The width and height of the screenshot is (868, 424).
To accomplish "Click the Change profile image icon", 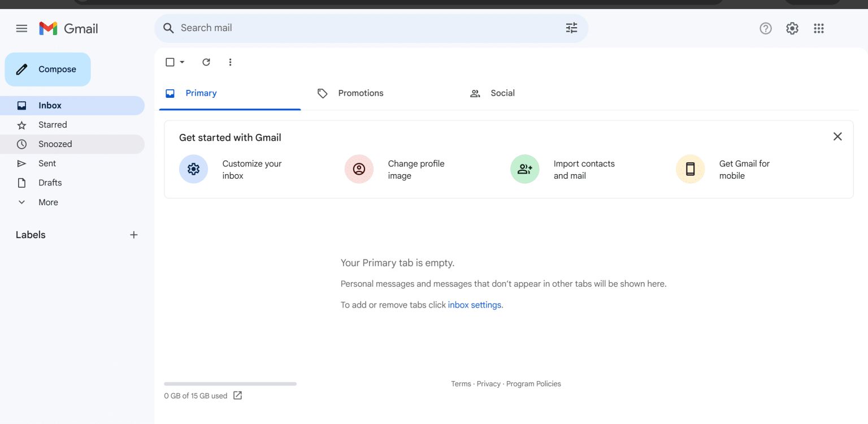I will click(359, 169).
